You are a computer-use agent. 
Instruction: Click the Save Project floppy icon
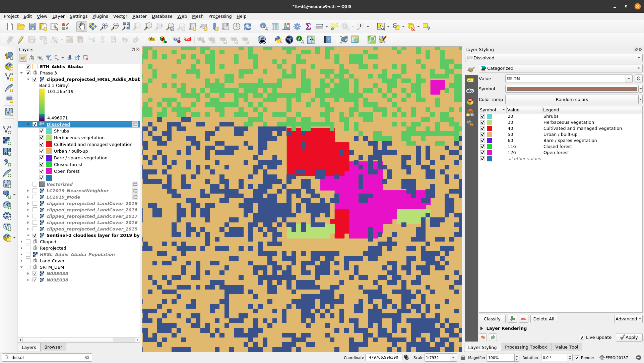click(x=32, y=27)
